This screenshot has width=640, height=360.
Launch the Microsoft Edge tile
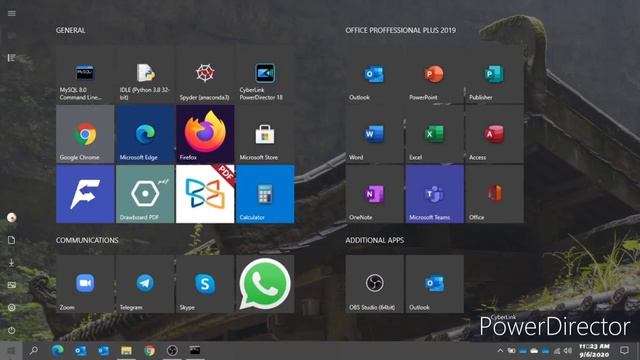145,134
